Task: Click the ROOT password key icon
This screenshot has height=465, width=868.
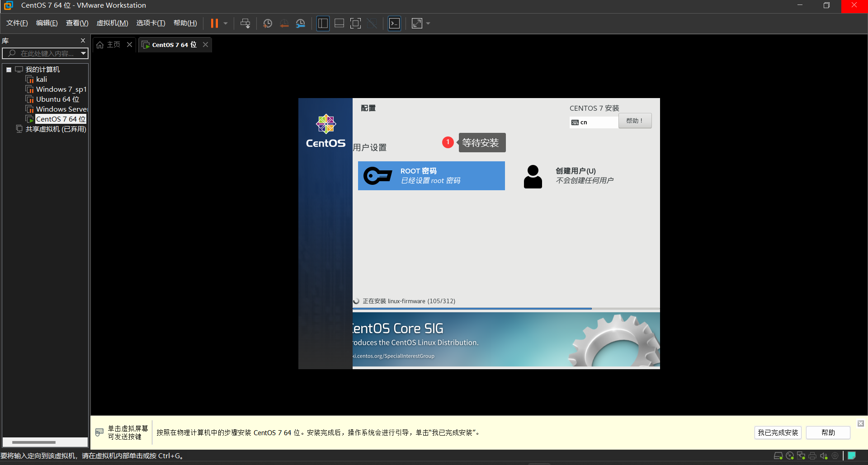Action: 378,176
